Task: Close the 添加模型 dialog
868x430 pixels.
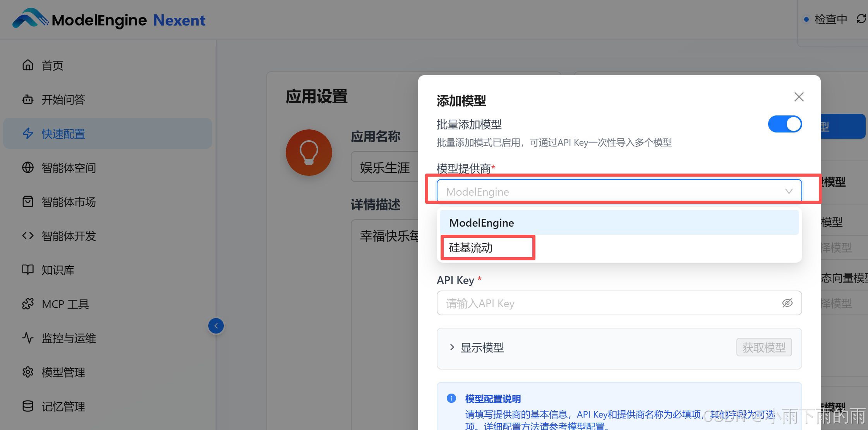Action: pyautogui.click(x=799, y=97)
